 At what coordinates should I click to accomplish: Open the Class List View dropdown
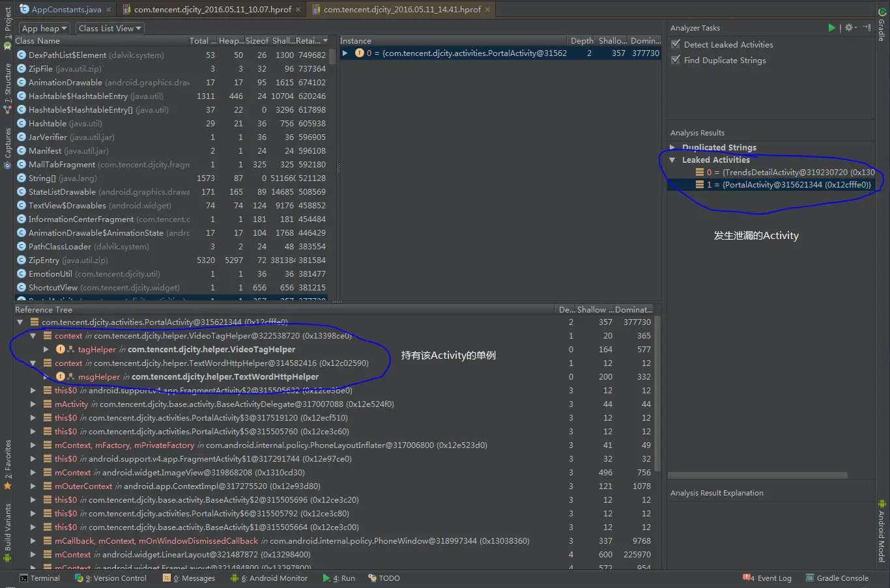click(x=109, y=28)
